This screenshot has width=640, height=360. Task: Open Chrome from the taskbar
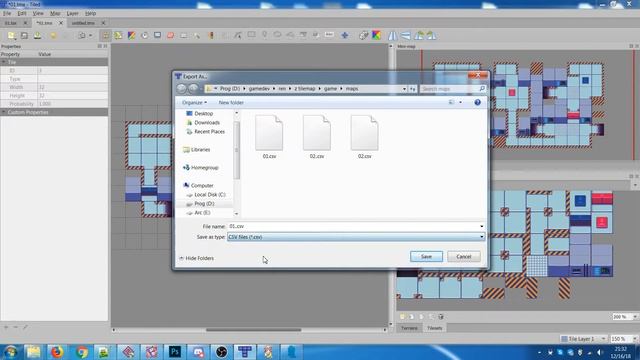pos(81,352)
